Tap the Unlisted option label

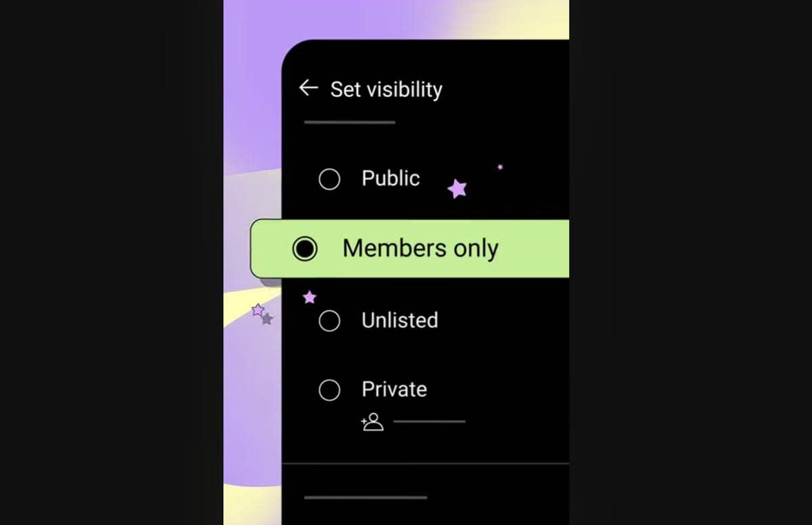[399, 320]
